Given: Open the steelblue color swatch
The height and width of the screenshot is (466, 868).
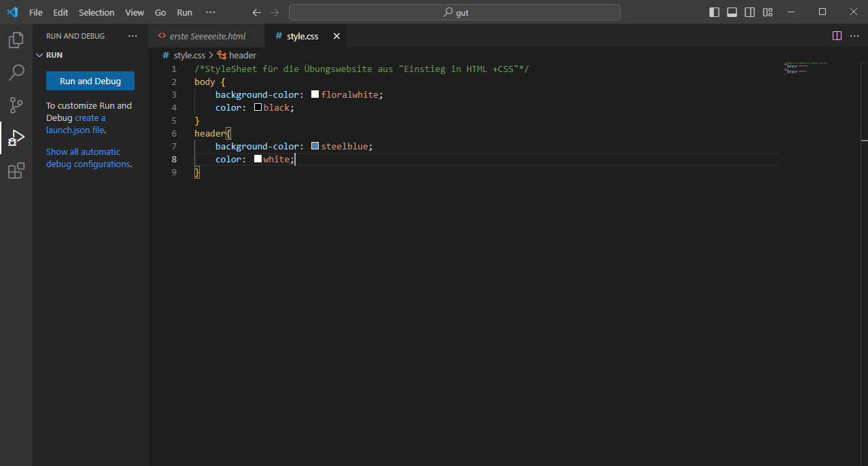Looking at the screenshot, I should click(x=315, y=146).
